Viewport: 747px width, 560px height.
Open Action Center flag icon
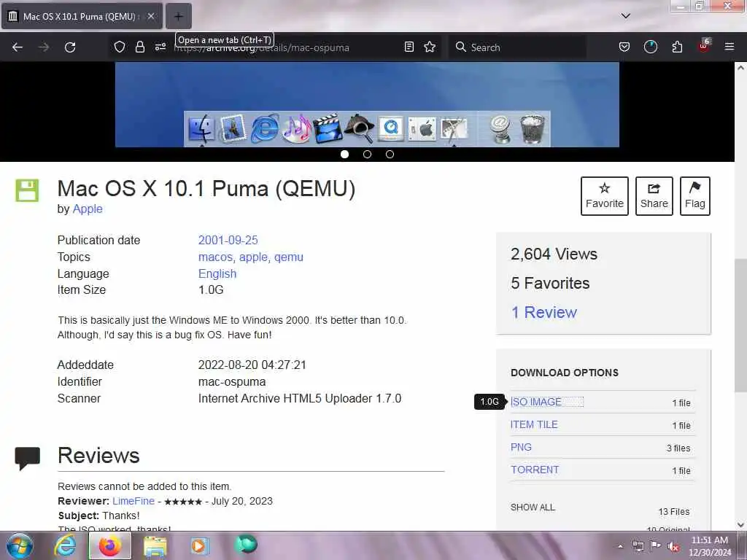pyautogui.click(x=656, y=546)
